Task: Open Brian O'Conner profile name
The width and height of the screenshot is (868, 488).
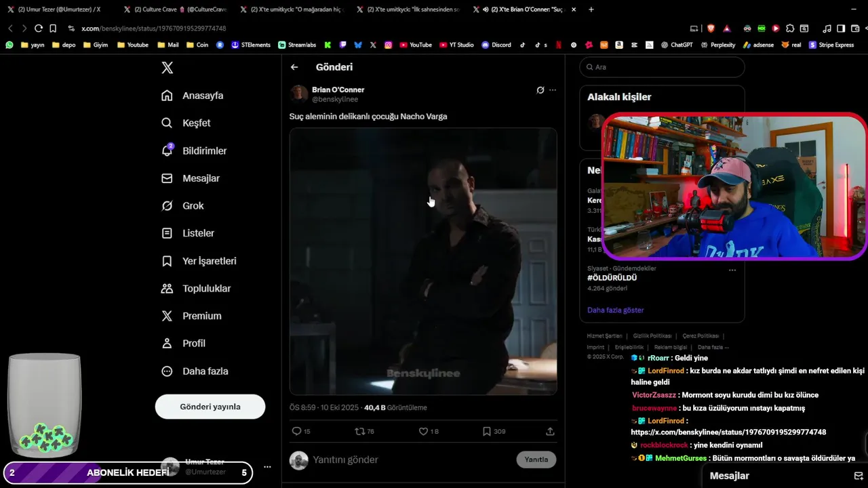Action: pyautogui.click(x=338, y=89)
